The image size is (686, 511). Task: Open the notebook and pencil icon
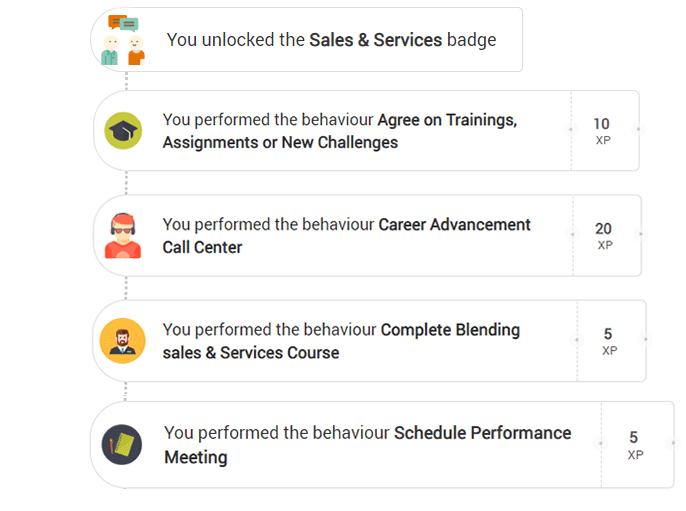coord(123,445)
